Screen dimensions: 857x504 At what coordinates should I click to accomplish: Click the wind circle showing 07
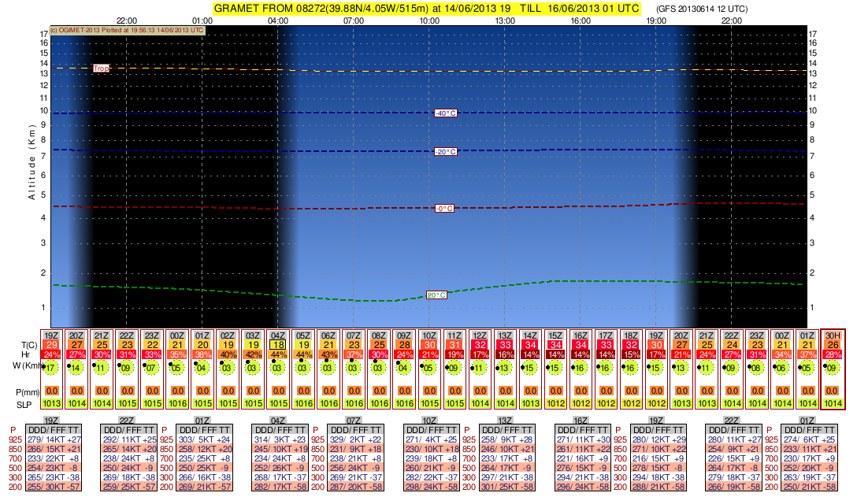(153, 368)
